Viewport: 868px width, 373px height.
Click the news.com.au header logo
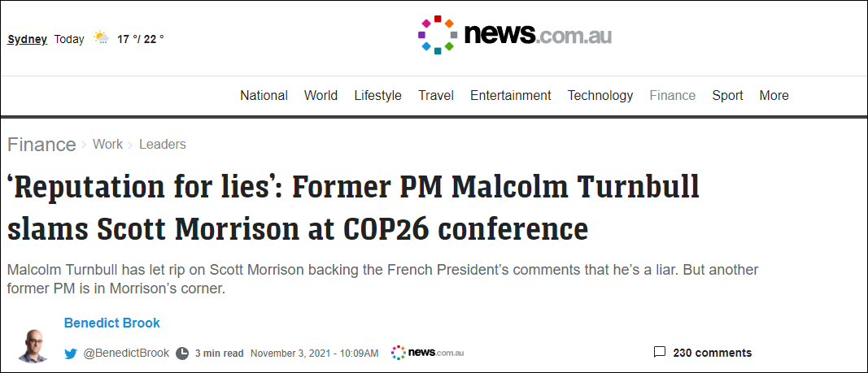click(x=514, y=35)
